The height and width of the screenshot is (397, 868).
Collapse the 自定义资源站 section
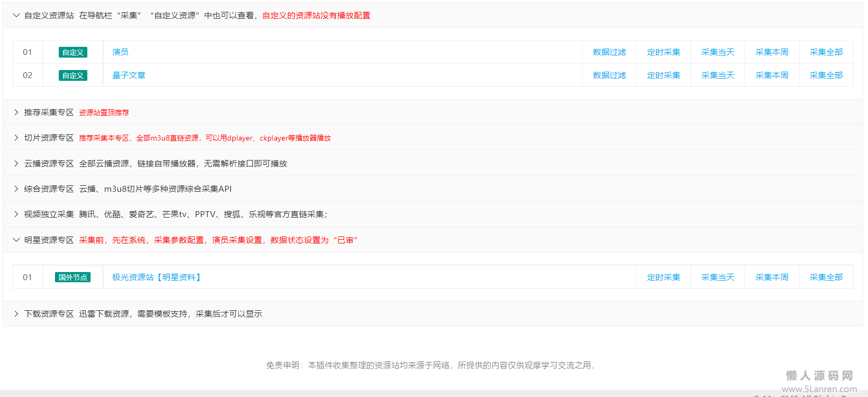(x=49, y=16)
